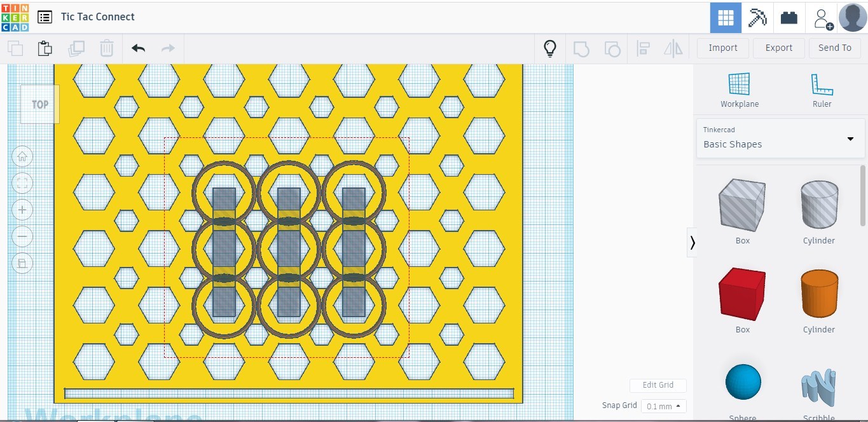868x422 pixels.
Task: Open the designs list icon
Action: coord(45,17)
